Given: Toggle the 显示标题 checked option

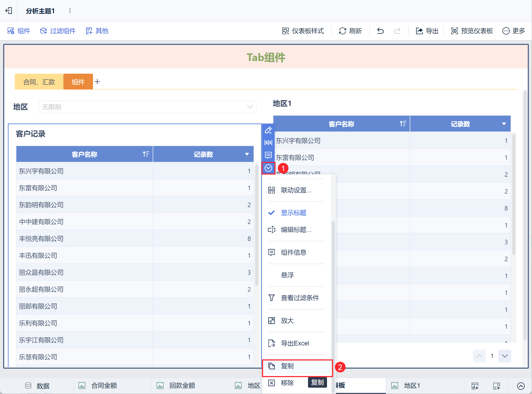Looking at the screenshot, I should pos(293,213).
